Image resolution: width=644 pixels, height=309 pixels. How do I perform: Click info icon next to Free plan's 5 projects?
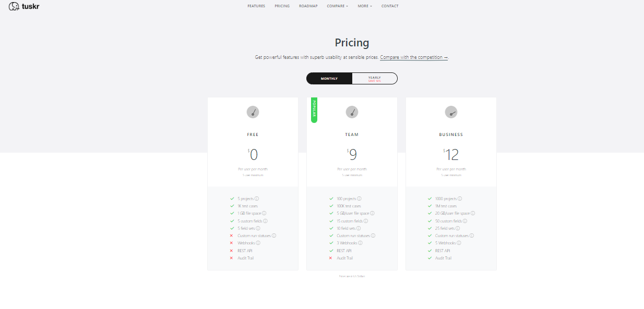pos(257,199)
